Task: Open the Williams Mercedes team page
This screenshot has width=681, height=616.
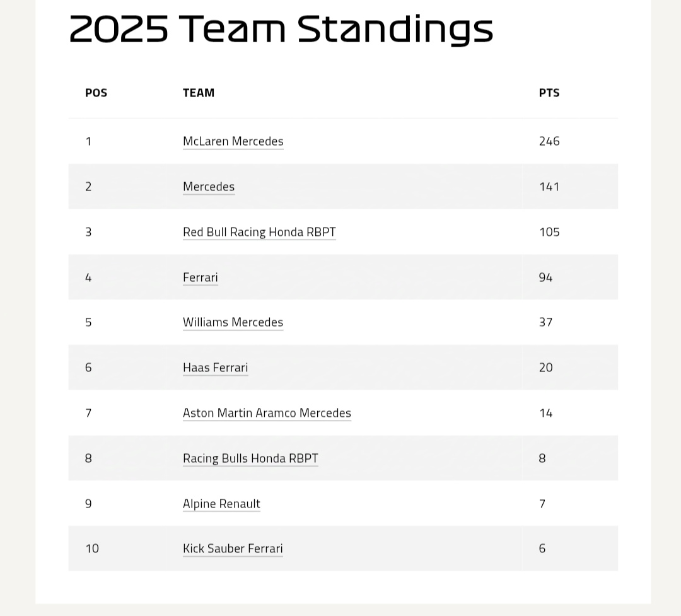Action: click(233, 322)
